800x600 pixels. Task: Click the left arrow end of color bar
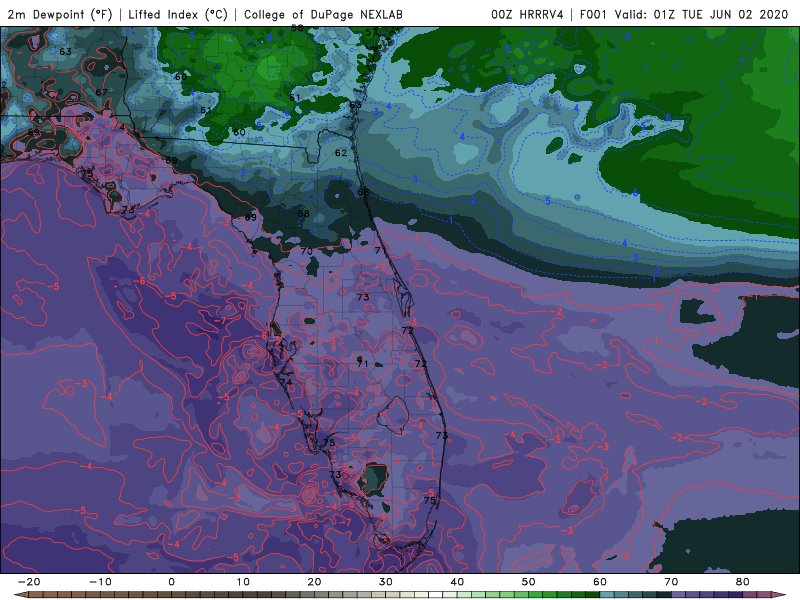[20, 595]
